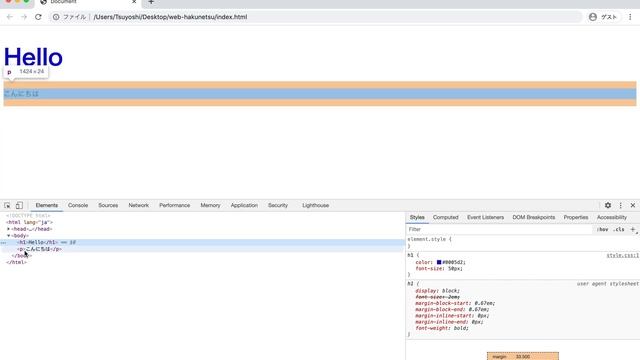
Task: Switch to the Console tab
Action: coord(78,205)
